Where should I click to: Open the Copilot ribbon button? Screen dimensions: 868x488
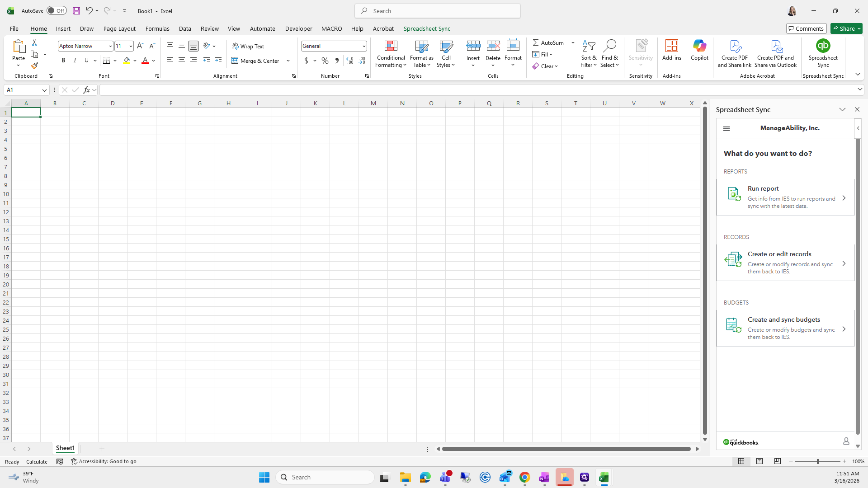[x=699, y=50]
